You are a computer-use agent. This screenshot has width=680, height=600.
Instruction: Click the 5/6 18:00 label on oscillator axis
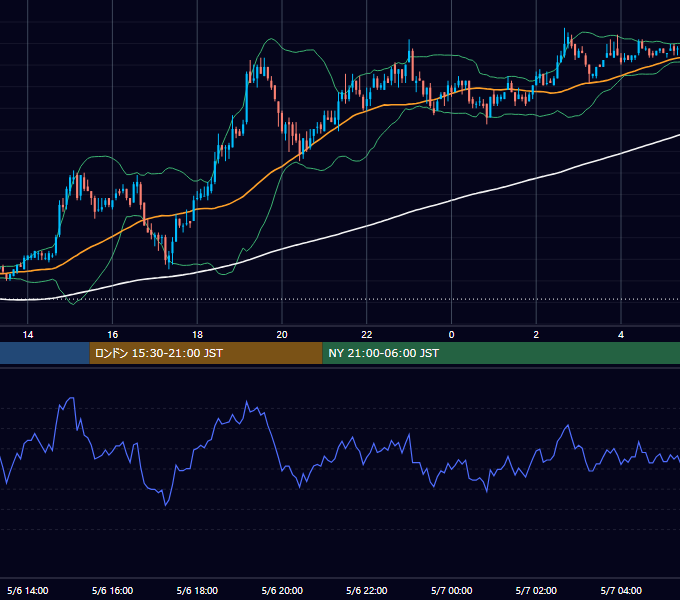tap(197, 590)
